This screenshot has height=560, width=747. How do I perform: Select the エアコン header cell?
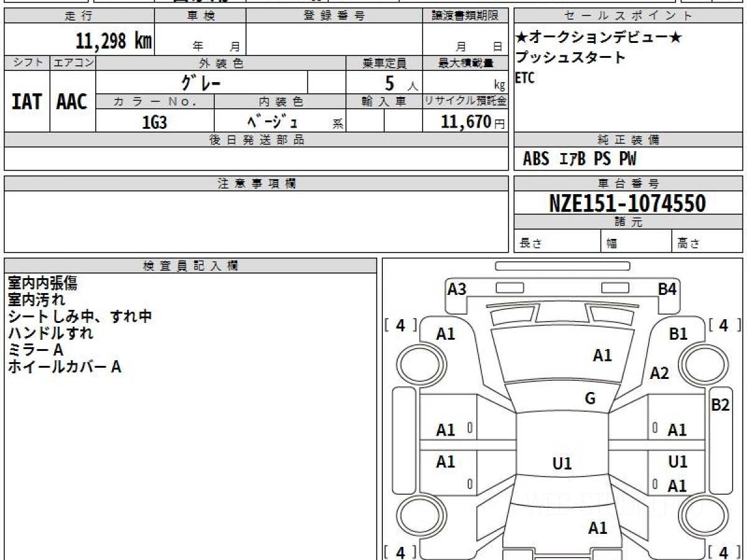pos(73,63)
